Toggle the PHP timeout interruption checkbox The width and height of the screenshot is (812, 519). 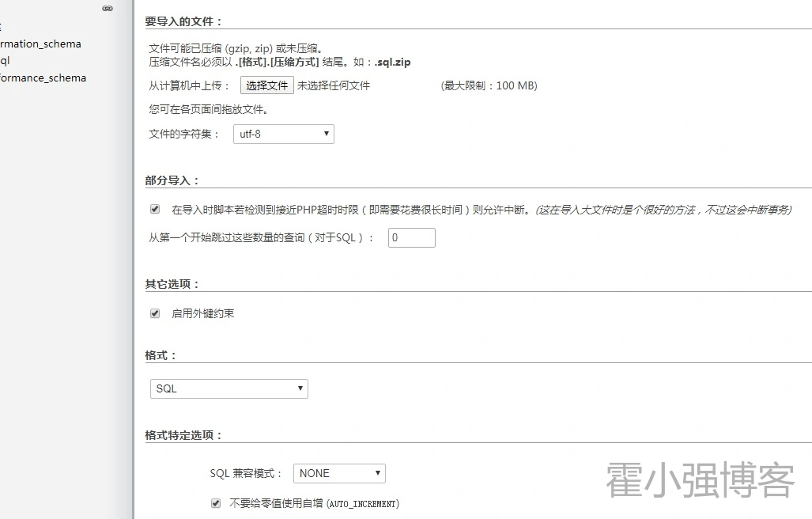click(155, 210)
